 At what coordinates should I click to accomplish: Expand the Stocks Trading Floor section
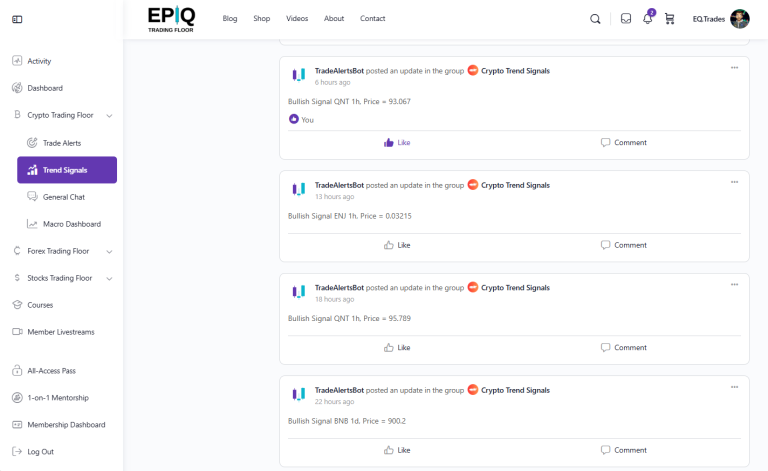109,278
